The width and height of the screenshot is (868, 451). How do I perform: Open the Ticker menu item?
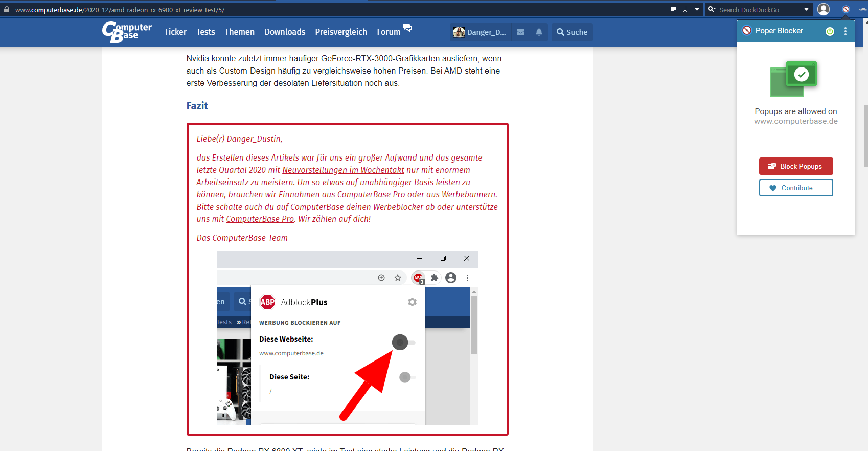click(175, 32)
